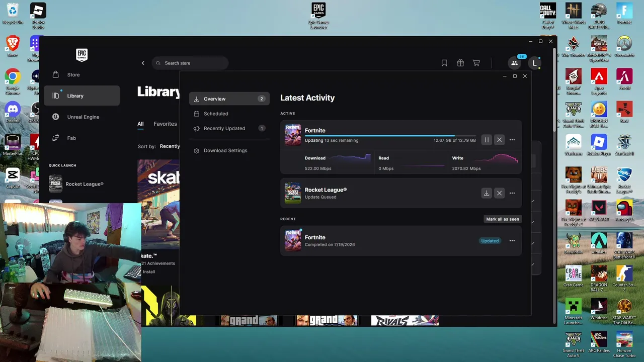The width and height of the screenshot is (644, 362).
Task: Click the Fortnite update progress bar
Action: [390, 136]
